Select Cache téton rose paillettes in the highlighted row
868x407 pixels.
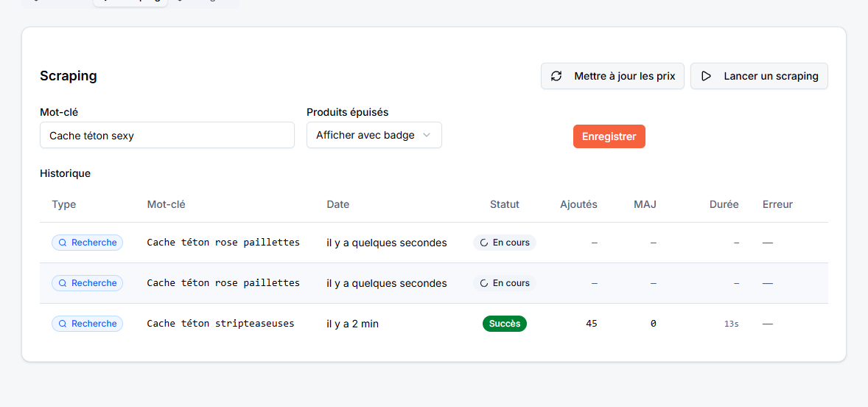(x=223, y=283)
